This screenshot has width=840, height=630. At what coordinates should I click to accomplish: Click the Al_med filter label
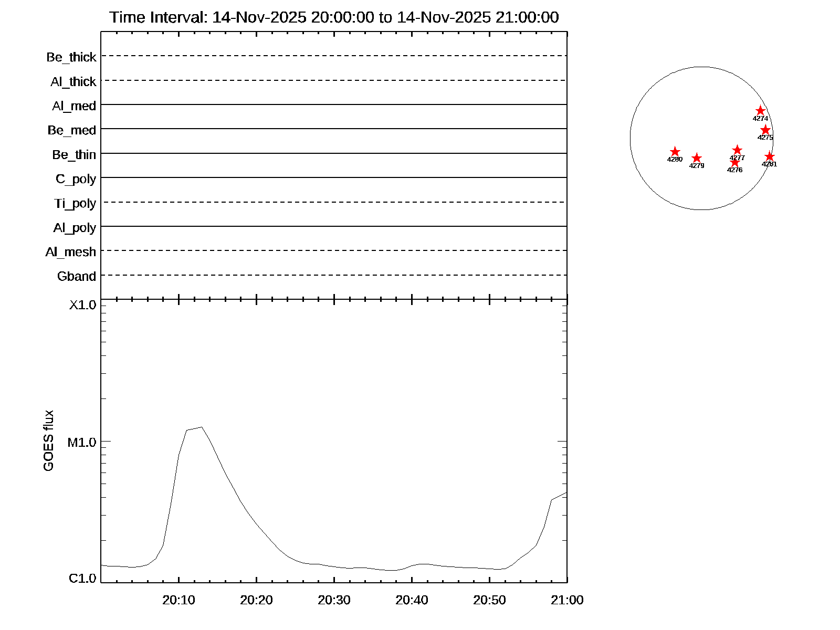pyautogui.click(x=74, y=106)
